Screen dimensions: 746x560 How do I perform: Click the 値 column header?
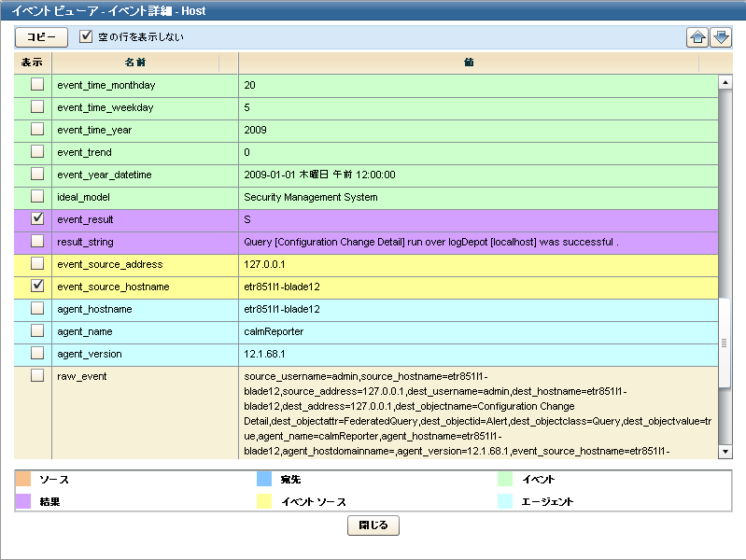pyautogui.click(x=469, y=62)
